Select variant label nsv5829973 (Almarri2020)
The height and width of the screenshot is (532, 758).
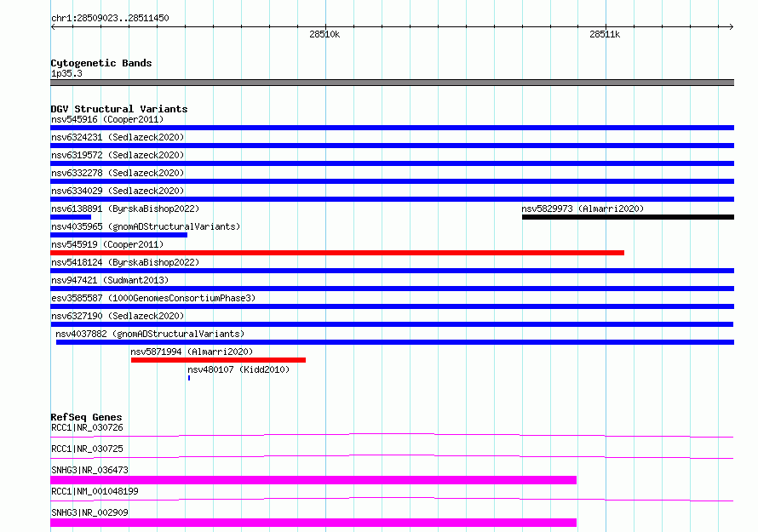[x=583, y=209]
